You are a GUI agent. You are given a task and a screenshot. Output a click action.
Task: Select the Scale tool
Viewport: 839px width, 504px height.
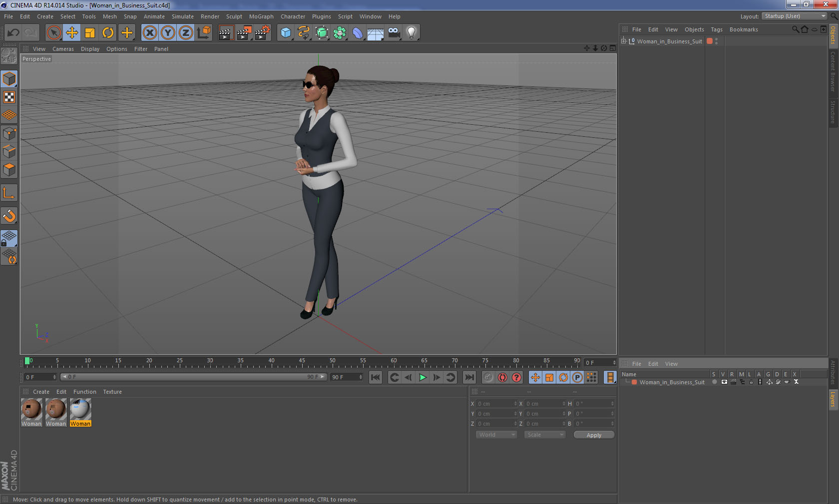click(x=90, y=33)
